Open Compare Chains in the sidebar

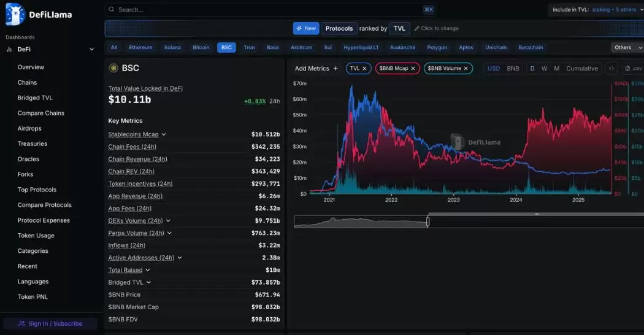point(40,113)
